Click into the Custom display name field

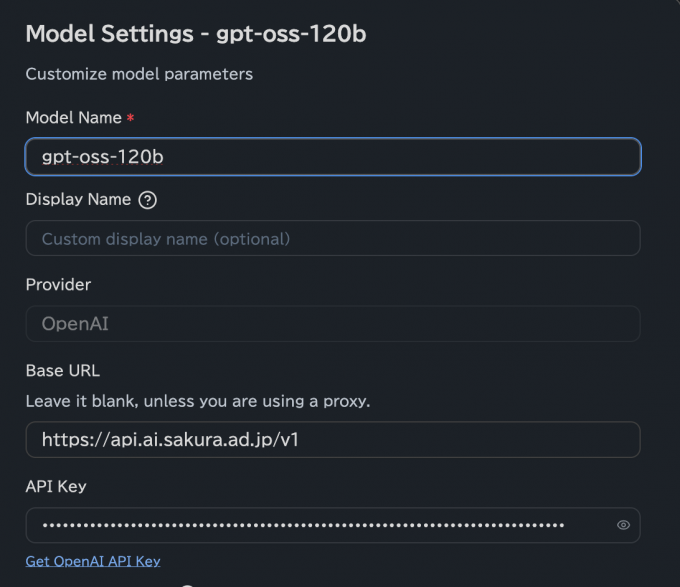point(332,239)
